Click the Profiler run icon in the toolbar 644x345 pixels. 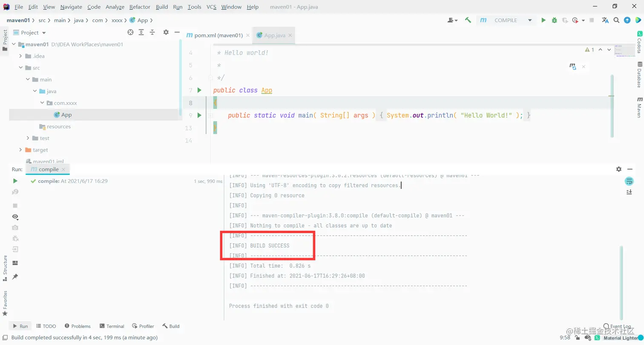[x=575, y=20]
